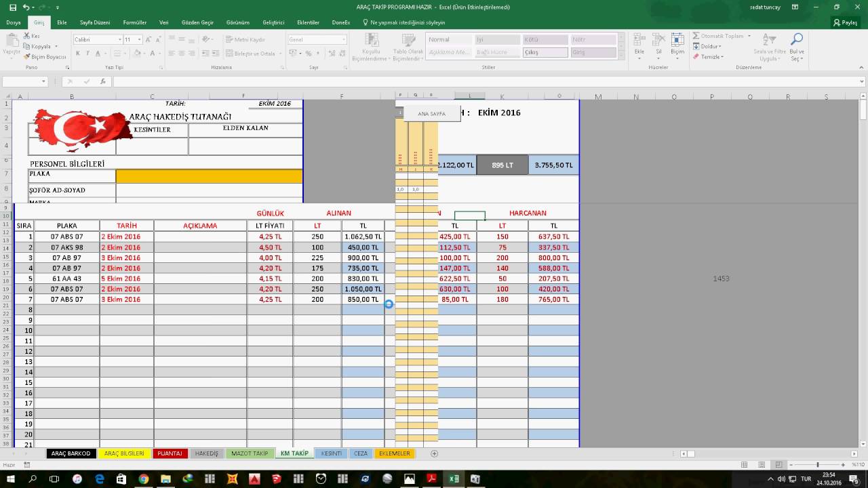Open Tablo Olarak Biçimlendir menu
The height and width of the screenshot is (488, 868).
(x=408, y=46)
